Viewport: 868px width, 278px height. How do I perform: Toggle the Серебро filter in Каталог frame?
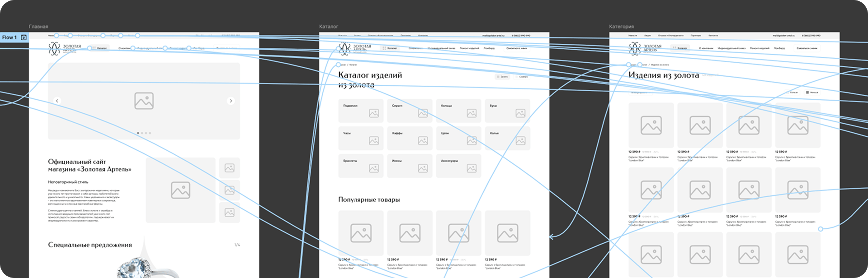521,77
